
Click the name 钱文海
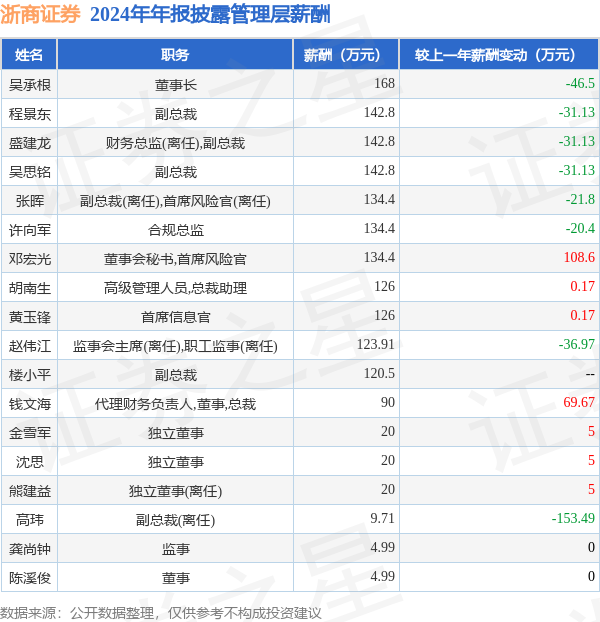(30, 404)
